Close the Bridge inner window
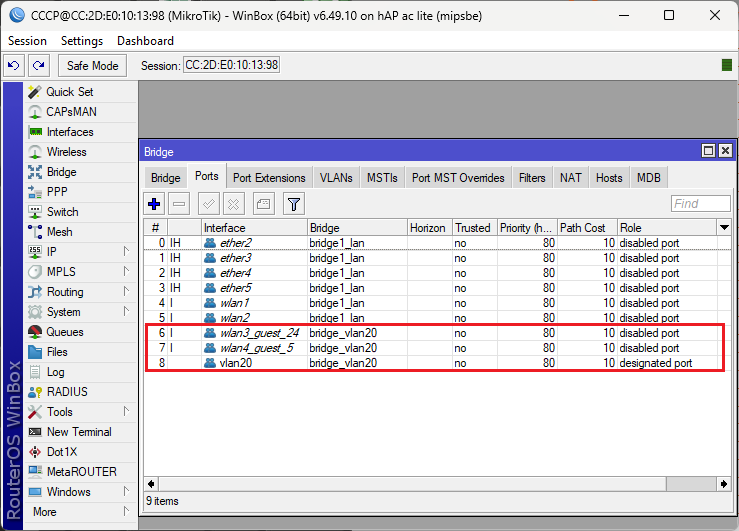 pos(725,151)
